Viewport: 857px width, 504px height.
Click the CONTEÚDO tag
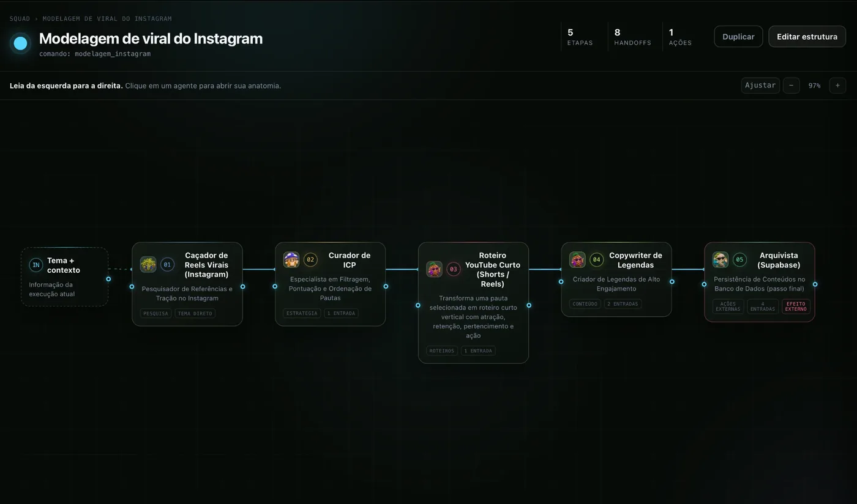585,304
